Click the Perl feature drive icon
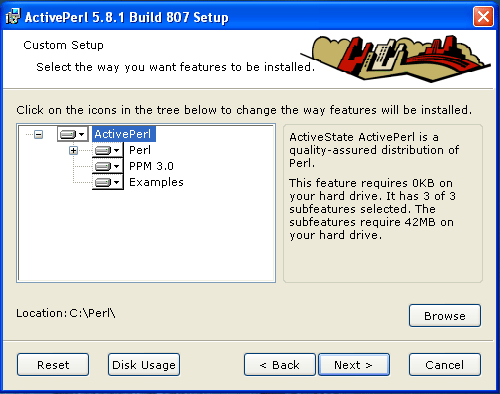 click(x=103, y=150)
